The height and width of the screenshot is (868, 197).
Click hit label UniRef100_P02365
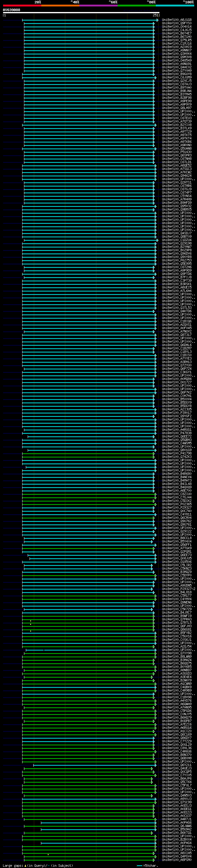coord(177,504)
